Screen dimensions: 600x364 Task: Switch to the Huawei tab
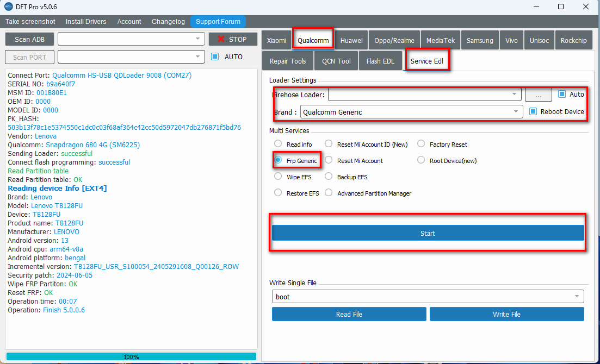(x=351, y=40)
